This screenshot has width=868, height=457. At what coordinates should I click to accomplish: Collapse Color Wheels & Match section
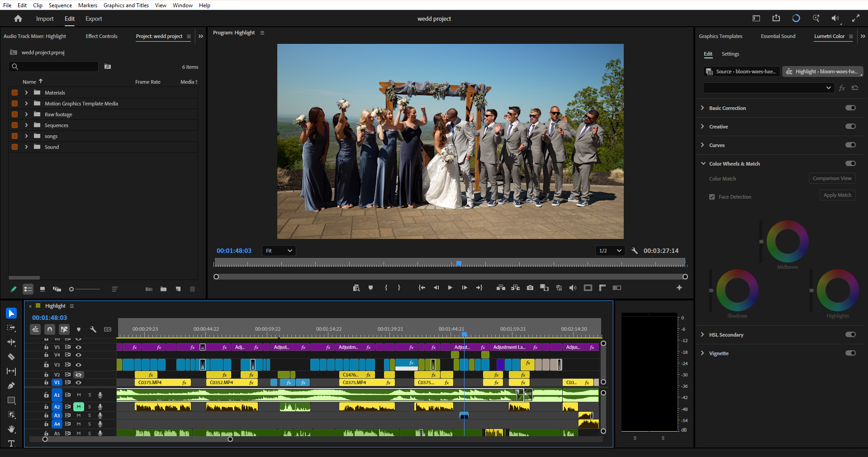pyautogui.click(x=703, y=163)
